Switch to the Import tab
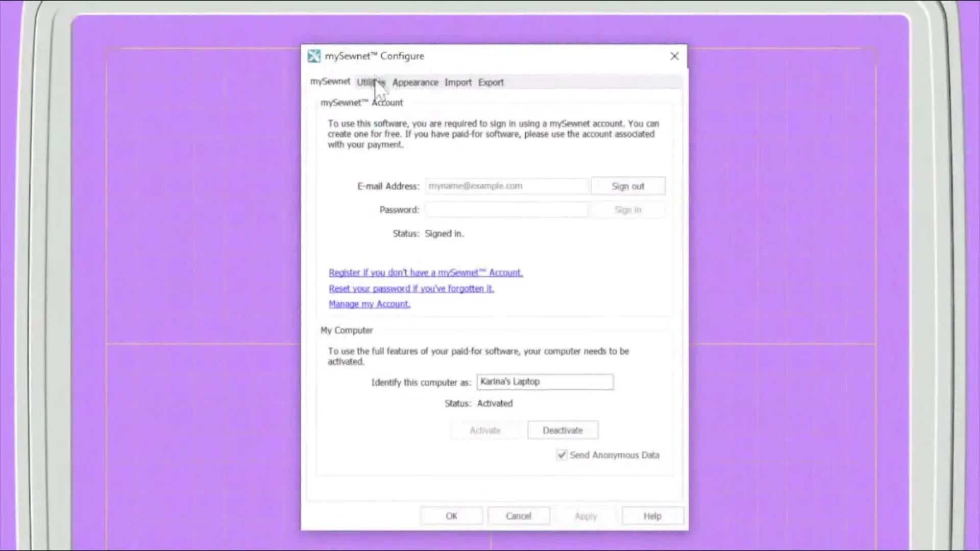 458,82
